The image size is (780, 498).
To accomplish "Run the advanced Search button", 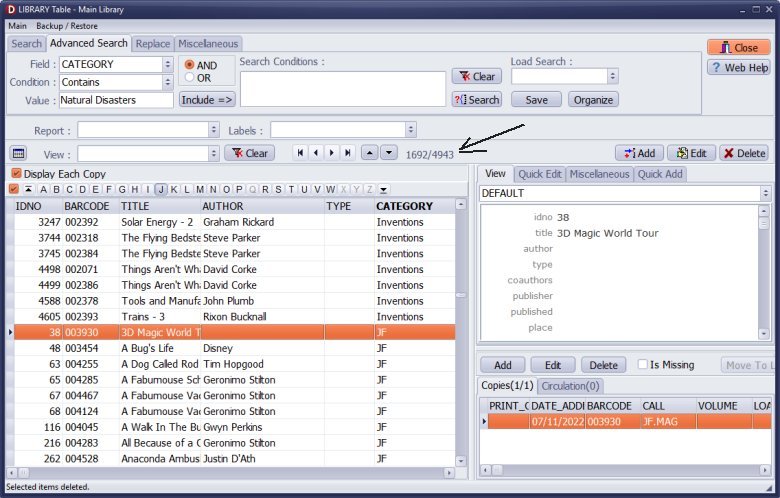I will point(477,100).
